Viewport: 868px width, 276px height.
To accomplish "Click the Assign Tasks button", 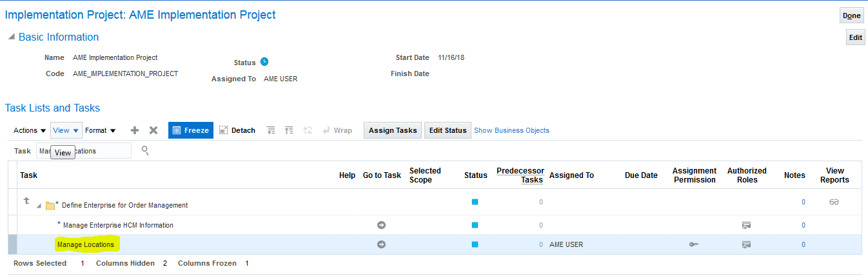I will click(x=392, y=130).
